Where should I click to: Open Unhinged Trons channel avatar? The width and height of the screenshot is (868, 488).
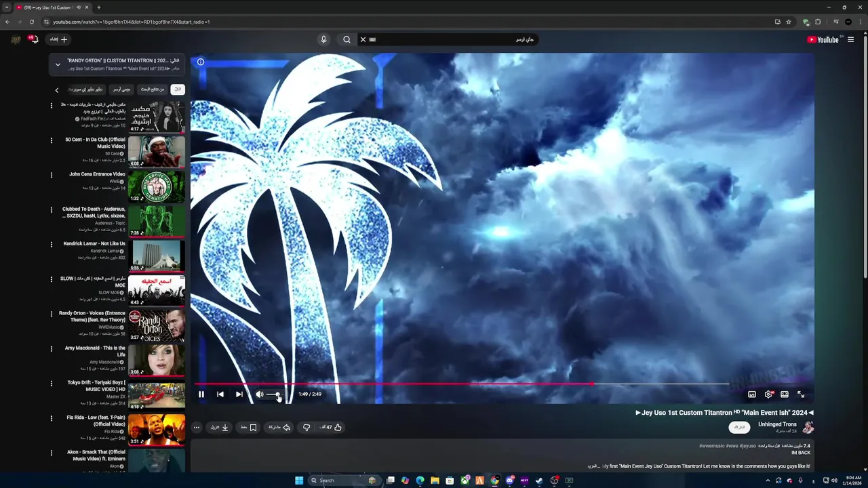pos(808,427)
